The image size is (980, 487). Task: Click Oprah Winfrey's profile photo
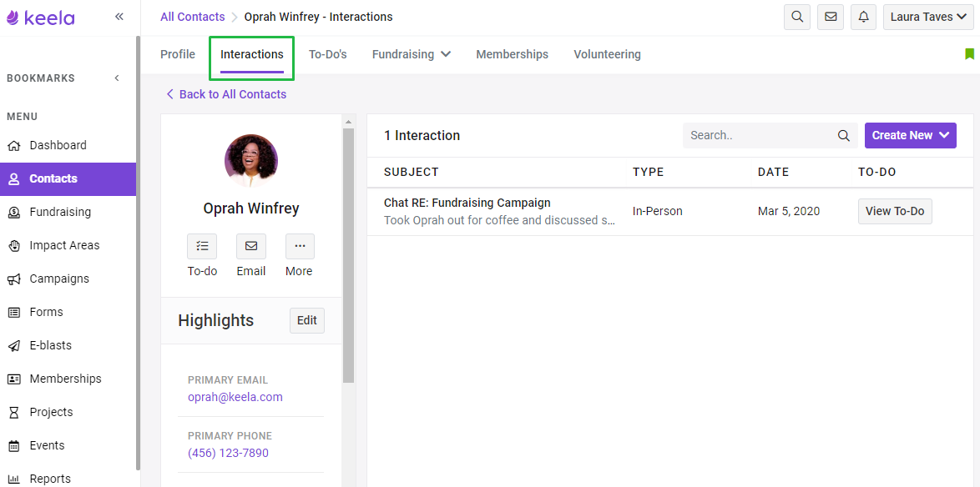pyautogui.click(x=251, y=161)
